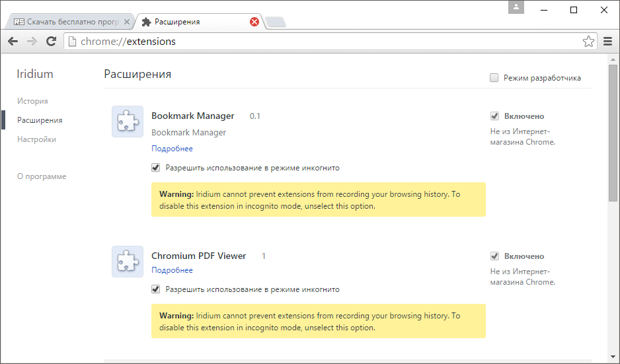The image size is (620, 364).
Task: Open the hamburger main menu
Action: pyautogui.click(x=607, y=41)
